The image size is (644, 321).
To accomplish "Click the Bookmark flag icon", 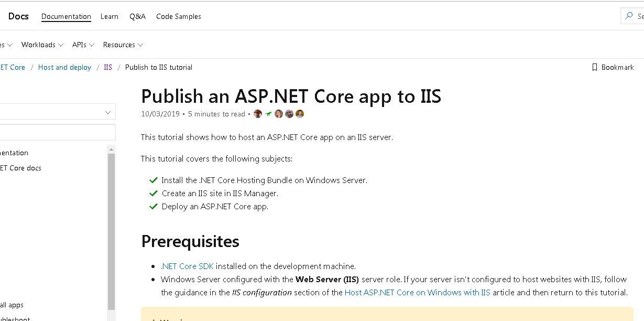I will pyautogui.click(x=594, y=67).
